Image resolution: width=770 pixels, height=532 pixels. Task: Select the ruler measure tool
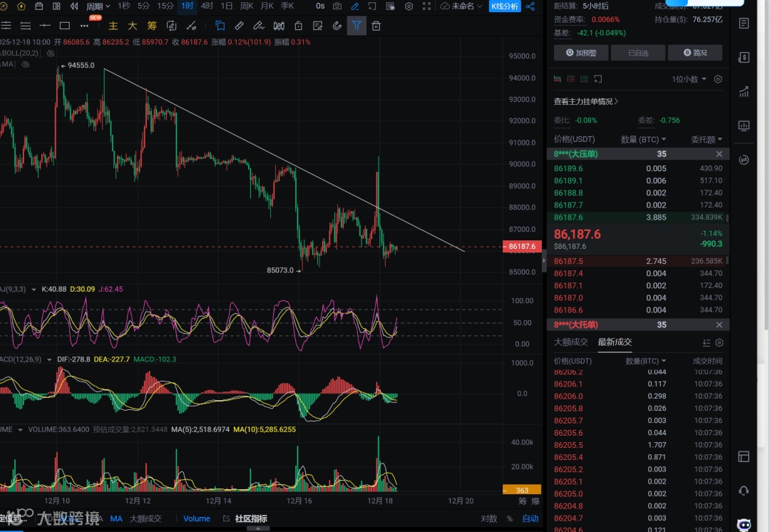(x=239, y=26)
